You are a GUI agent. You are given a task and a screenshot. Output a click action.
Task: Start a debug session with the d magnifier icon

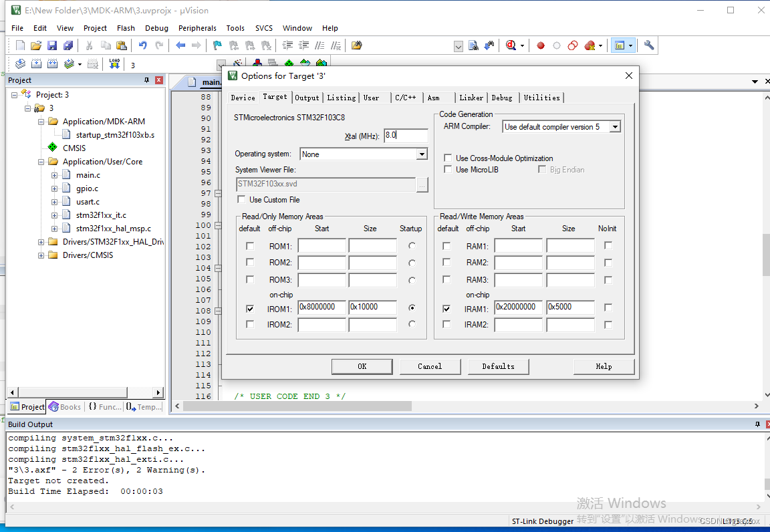511,45
